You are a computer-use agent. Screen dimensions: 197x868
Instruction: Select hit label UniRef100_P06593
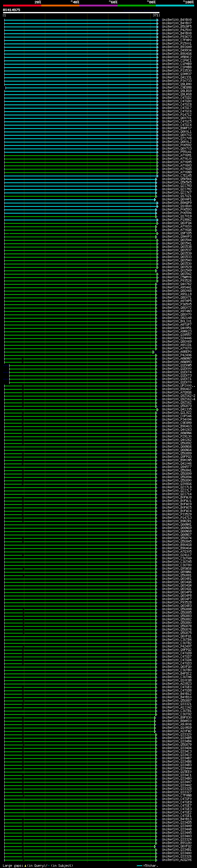177,210
